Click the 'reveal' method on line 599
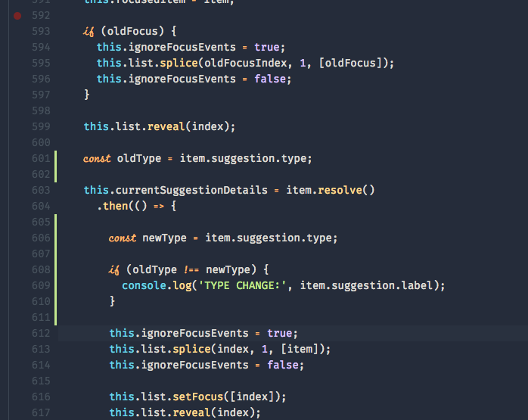This screenshot has height=420, width=528. click(166, 126)
